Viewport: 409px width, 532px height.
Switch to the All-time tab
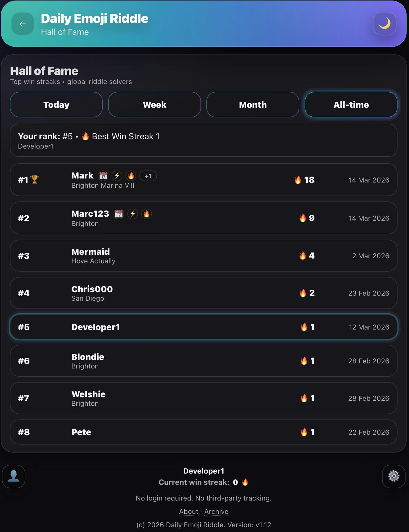click(350, 105)
